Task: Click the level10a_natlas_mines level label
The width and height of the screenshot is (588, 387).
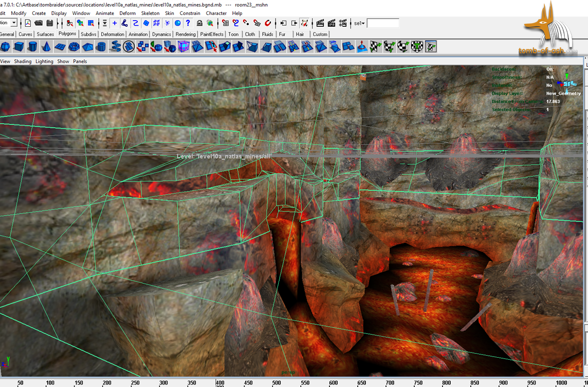Action: (224, 156)
